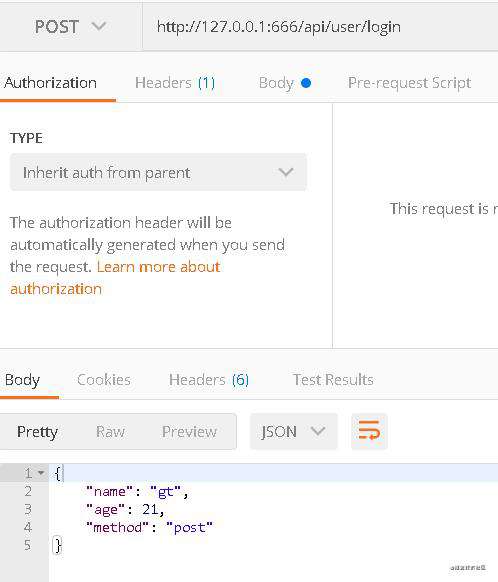The width and height of the screenshot is (498, 582).
Task: Collapse JSON with line 1 fold arrow
Action: tap(41, 473)
